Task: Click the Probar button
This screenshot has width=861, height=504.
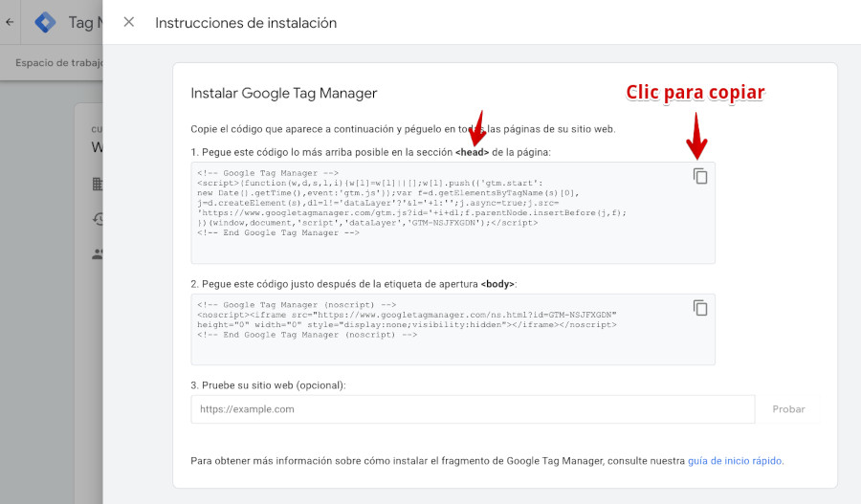Action: pos(788,409)
